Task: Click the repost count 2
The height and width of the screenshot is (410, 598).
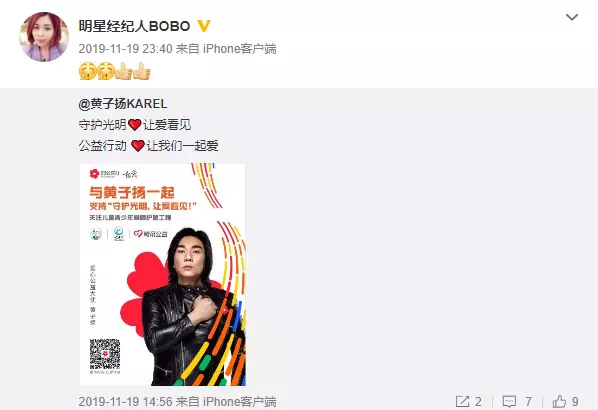Action: 478,402
